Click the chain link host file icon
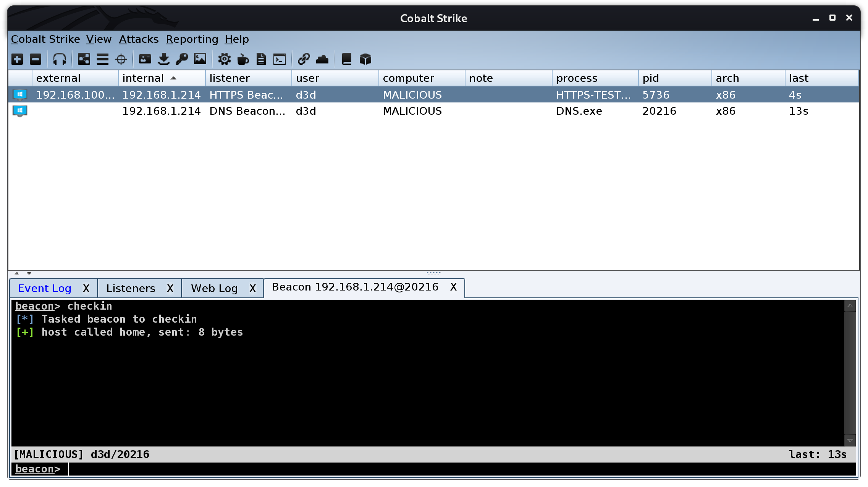The height and width of the screenshot is (487, 868). (304, 59)
